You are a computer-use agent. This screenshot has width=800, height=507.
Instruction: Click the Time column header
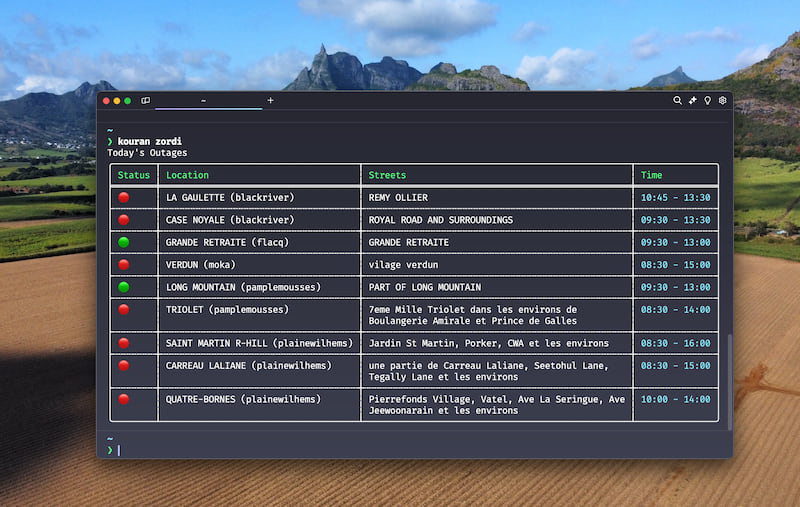[x=651, y=175]
